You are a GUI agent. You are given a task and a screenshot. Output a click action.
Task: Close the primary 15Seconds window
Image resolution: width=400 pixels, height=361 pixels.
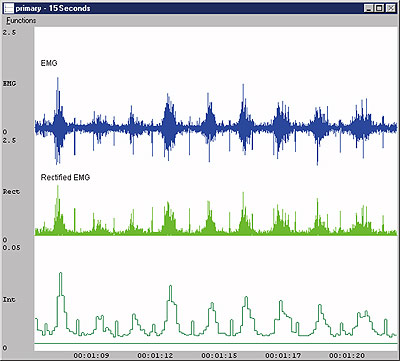390,8
